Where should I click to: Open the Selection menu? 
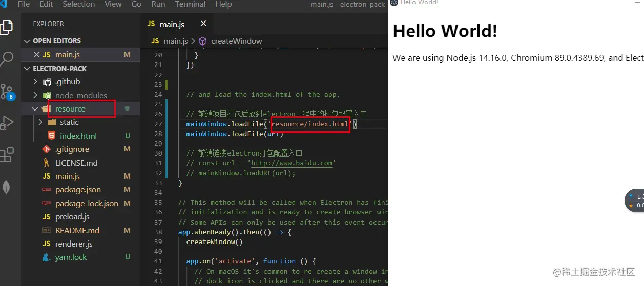coord(79,4)
